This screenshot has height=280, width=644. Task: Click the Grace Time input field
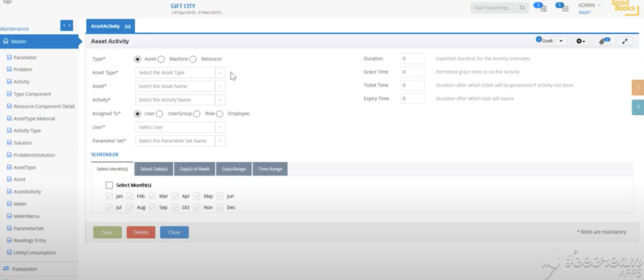(x=412, y=72)
